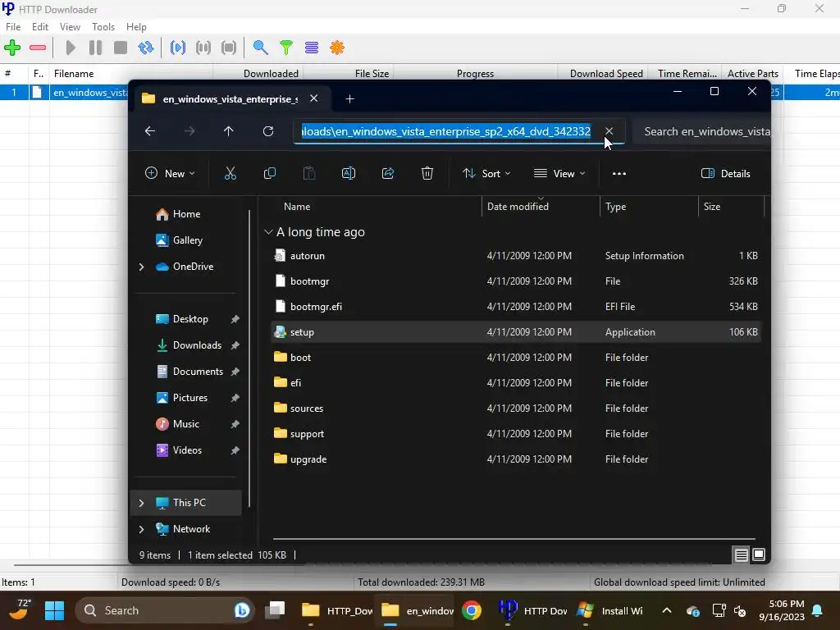The width and height of the screenshot is (840, 630).
Task: Refresh the File Explorer folder view
Action: [268, 131]
